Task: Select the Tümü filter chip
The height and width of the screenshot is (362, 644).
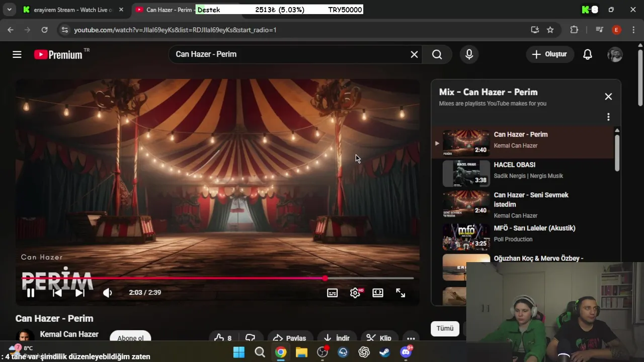Action: [445, 328]
